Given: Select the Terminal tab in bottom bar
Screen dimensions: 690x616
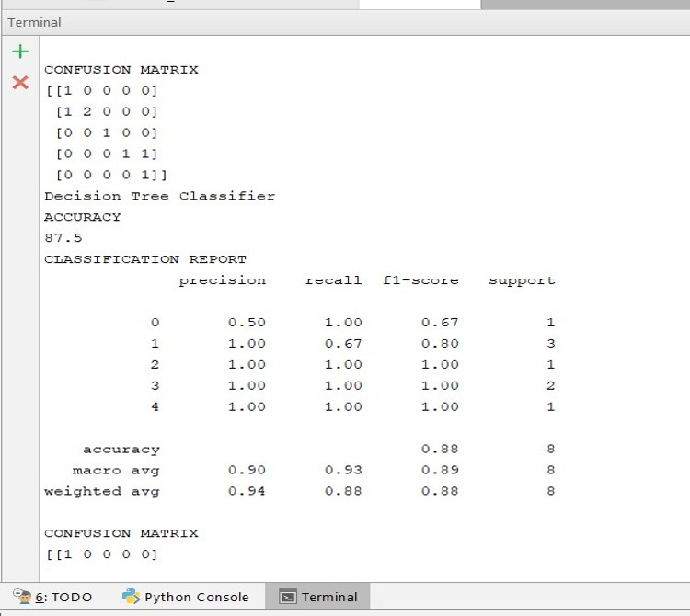Looking at the screenshot, I should pos(328,597).
